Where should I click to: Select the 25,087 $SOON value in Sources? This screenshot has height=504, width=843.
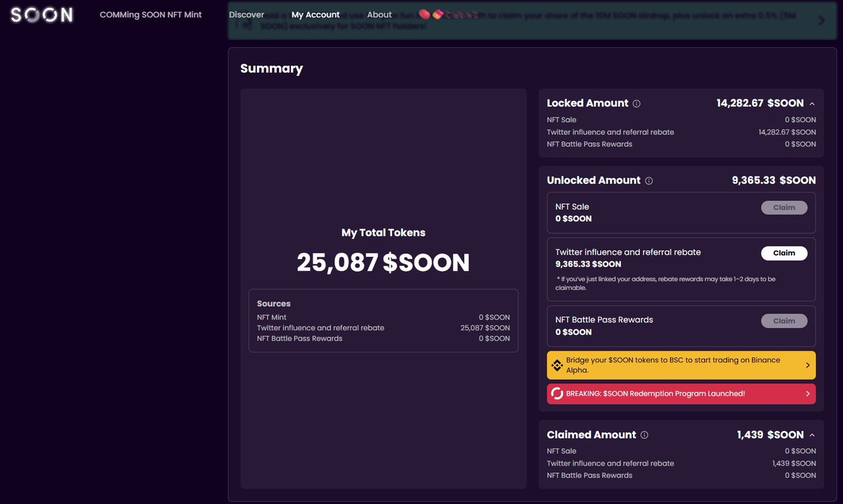point(485,328)
